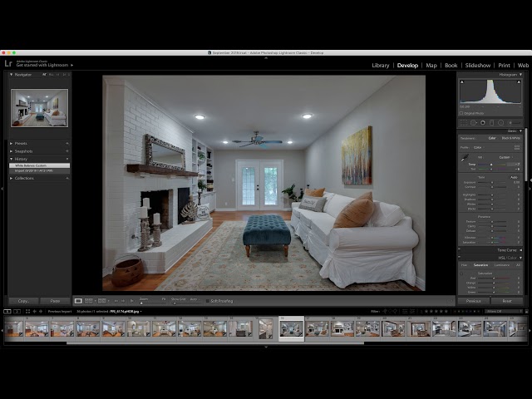
Task: Collapse the Basic panel
Action: (x=521, y=131)
